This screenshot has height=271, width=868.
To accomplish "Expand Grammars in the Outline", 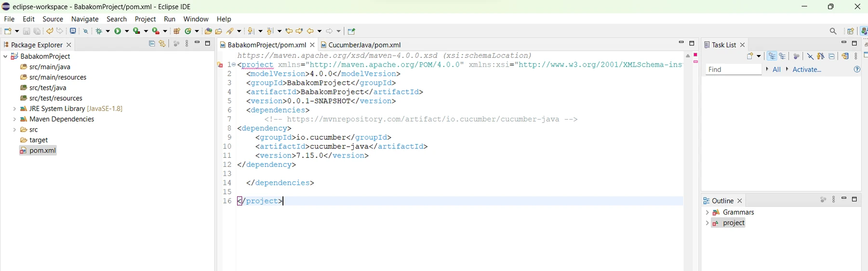I will tap(707, 213).
